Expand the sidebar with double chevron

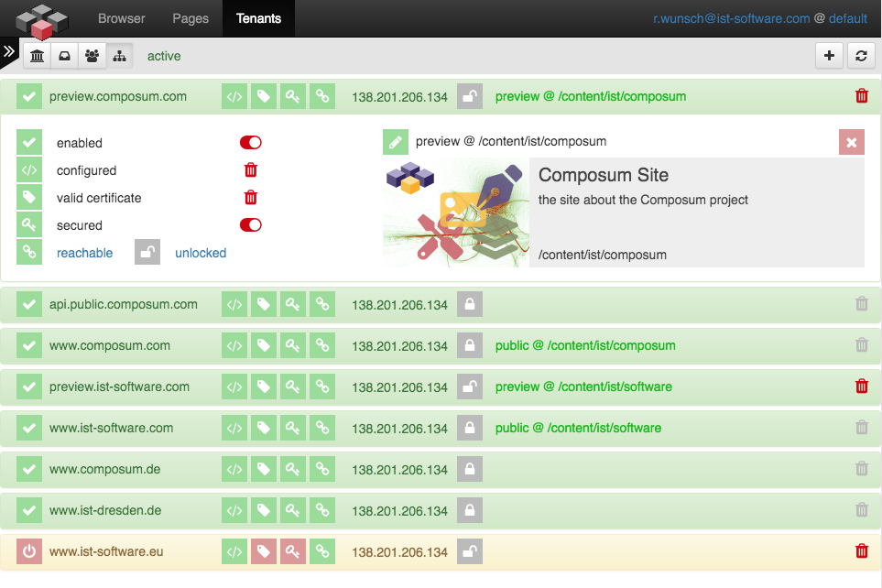(x=9, y=51)
